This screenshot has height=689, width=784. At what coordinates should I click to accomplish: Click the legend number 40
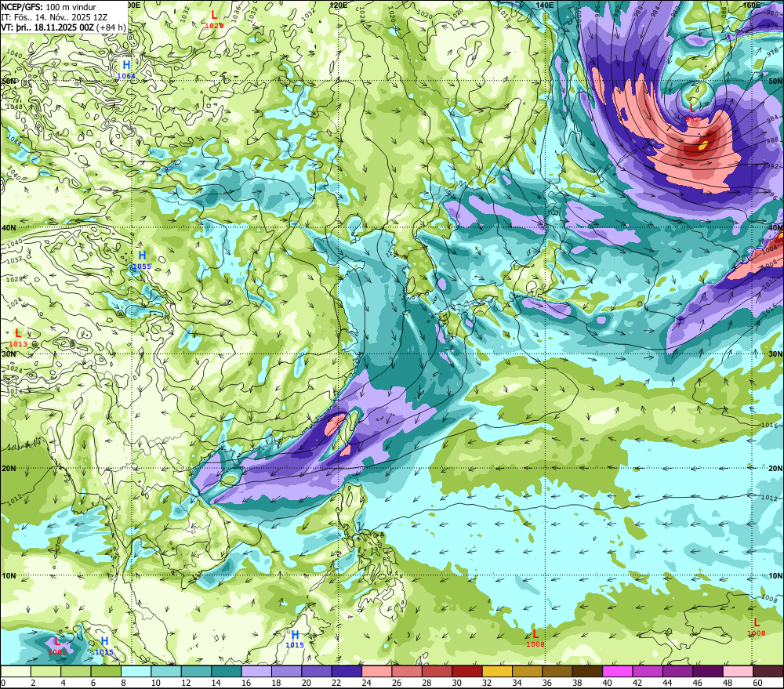coord(607,683)
